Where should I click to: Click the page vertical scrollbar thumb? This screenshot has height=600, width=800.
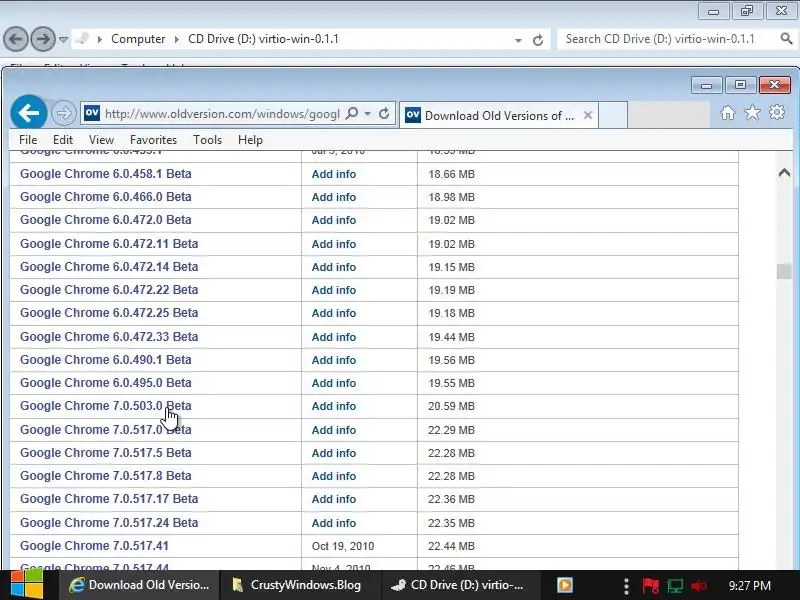[x=784, y=271]
